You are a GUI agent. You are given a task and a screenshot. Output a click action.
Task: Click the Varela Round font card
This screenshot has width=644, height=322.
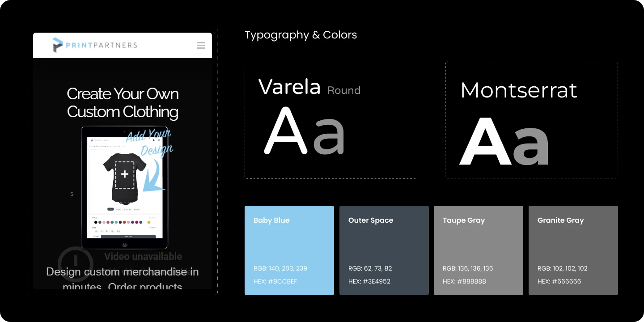click(x=330, y=120)
